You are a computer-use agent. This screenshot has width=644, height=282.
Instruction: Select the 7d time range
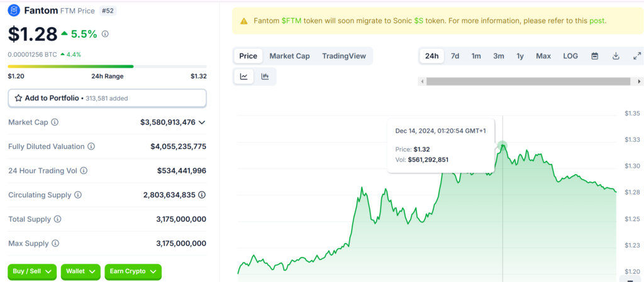click(455, 56)
